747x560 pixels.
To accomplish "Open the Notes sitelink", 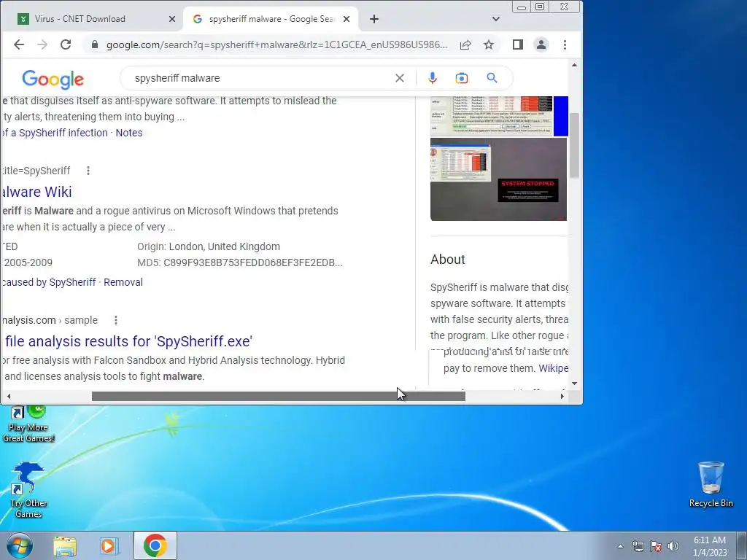I will click(x=129, y=133).
